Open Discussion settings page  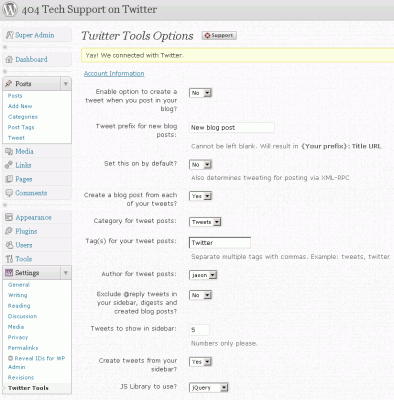[22, 316]
